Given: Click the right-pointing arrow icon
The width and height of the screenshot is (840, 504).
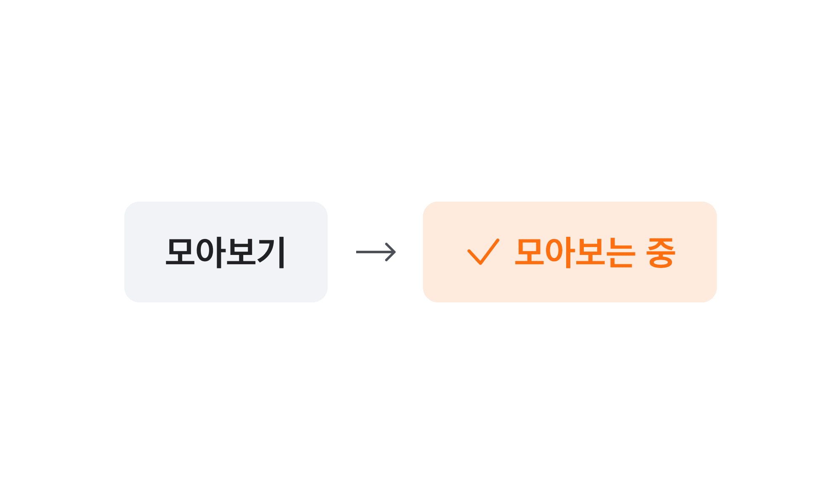Looking at the screenshot, I should (x=376, y=252).
